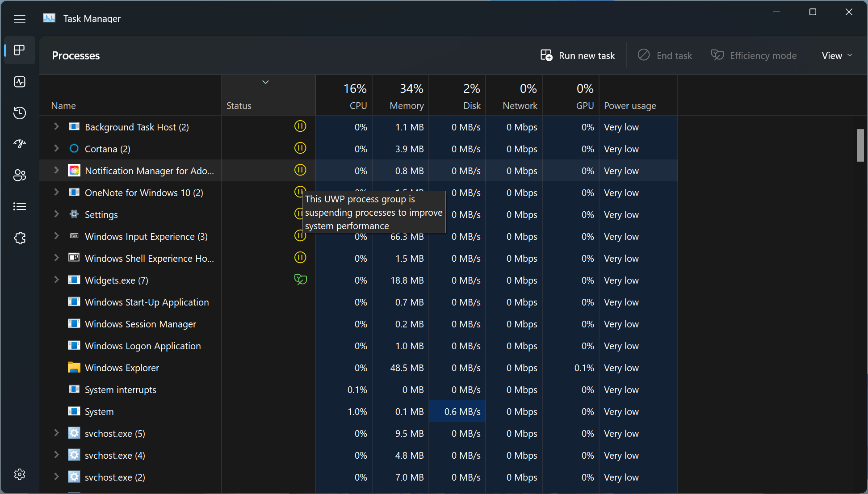Click the Widgets.exe efficiency mode leaf icon
This screenshot has width=868, height=494.
[x=300, y=280]
